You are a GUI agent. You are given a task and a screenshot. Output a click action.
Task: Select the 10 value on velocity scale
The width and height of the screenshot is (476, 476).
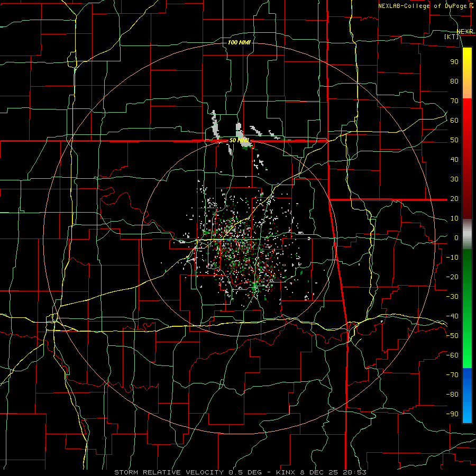pos(454,218)
